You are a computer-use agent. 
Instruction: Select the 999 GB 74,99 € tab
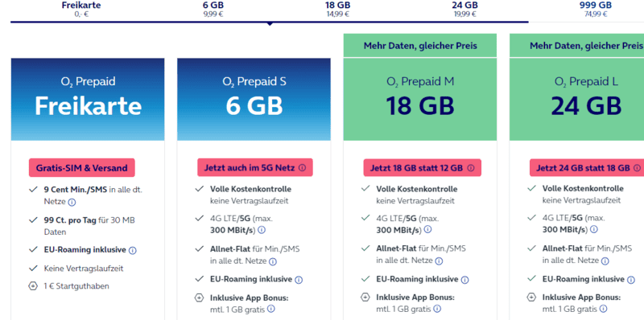596,10
